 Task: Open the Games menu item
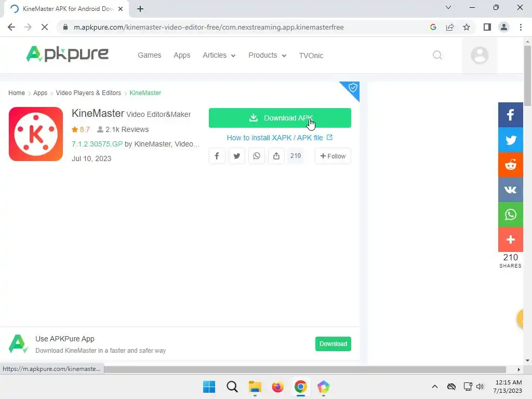click(149, 55)
